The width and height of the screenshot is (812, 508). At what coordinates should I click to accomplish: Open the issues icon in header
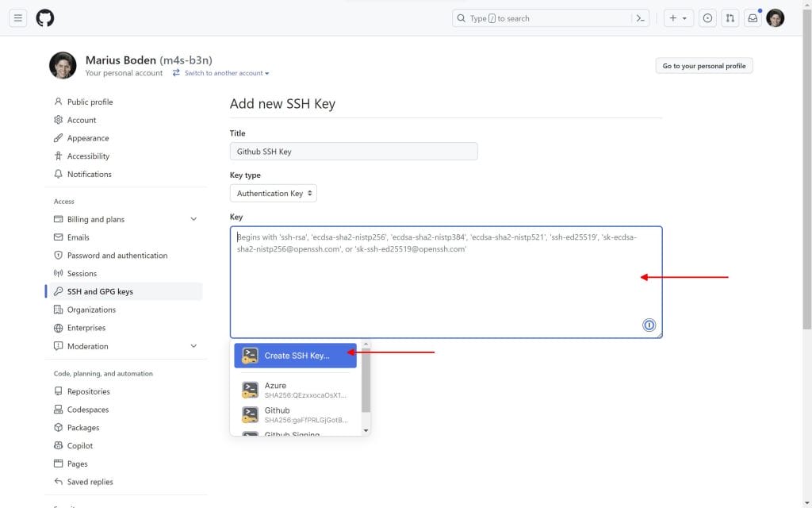(x=707, y=18)
